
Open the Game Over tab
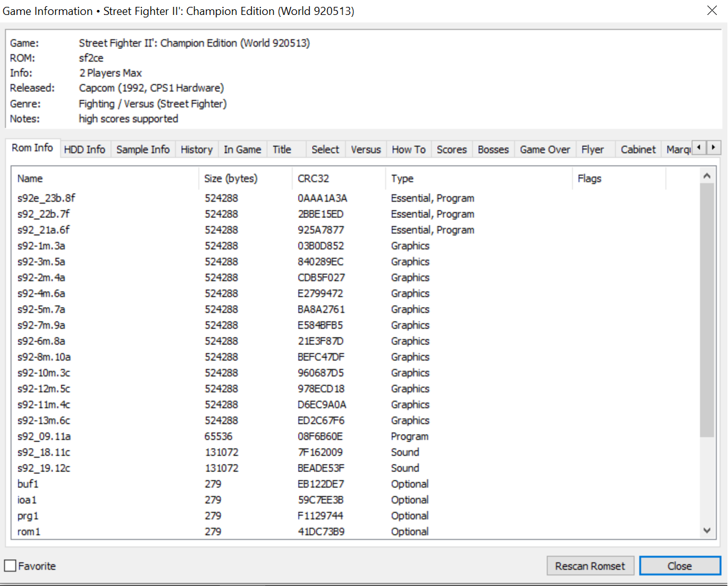click(x=545, y=149)
